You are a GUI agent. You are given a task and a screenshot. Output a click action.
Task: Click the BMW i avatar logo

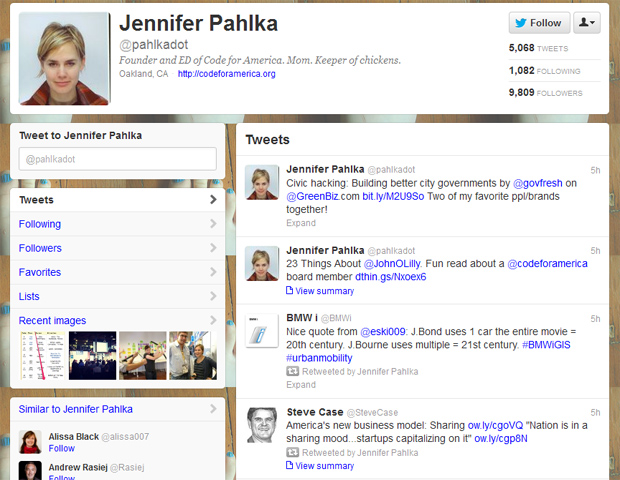click(262, 329)
